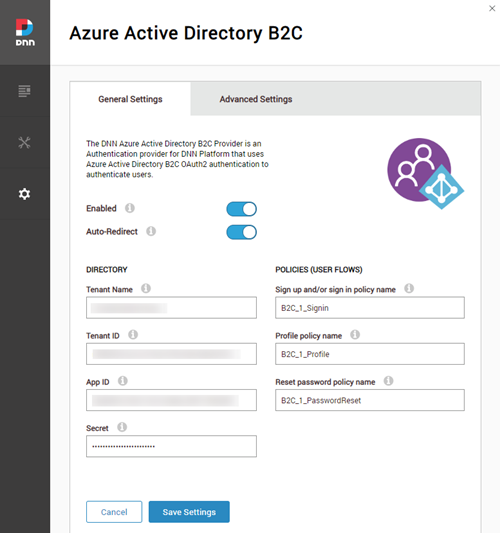This screenshot has height=533, width=500.
Task: Switch to the Advanced Settings tab
Action: [x=256, y=99]
